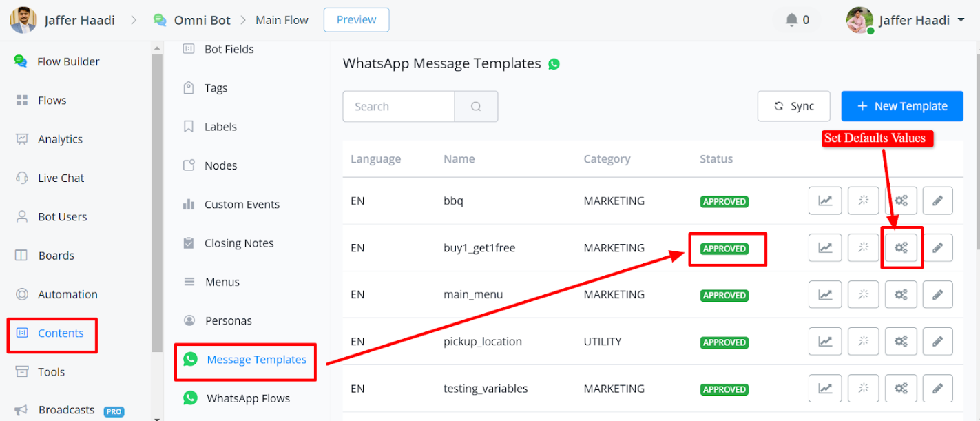Screen dimensions: 980x421
Task: Click the left sidebar vertical scrollbar
Action: [157, 207]
